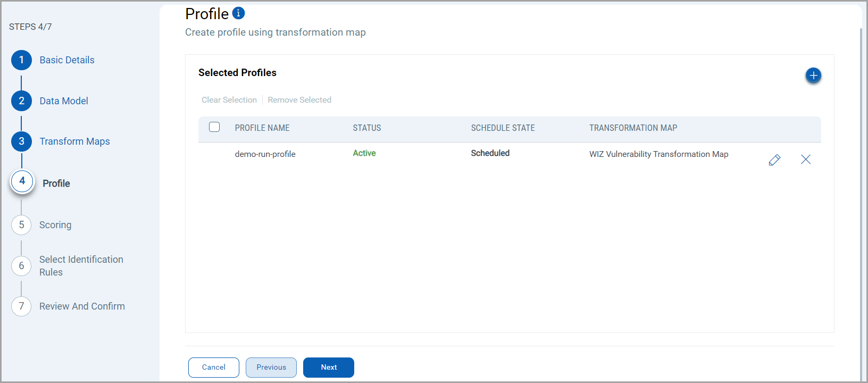This screenshot has width=868, height=383.
Task: Open Review And Confirm step
Action: [82, 306]
